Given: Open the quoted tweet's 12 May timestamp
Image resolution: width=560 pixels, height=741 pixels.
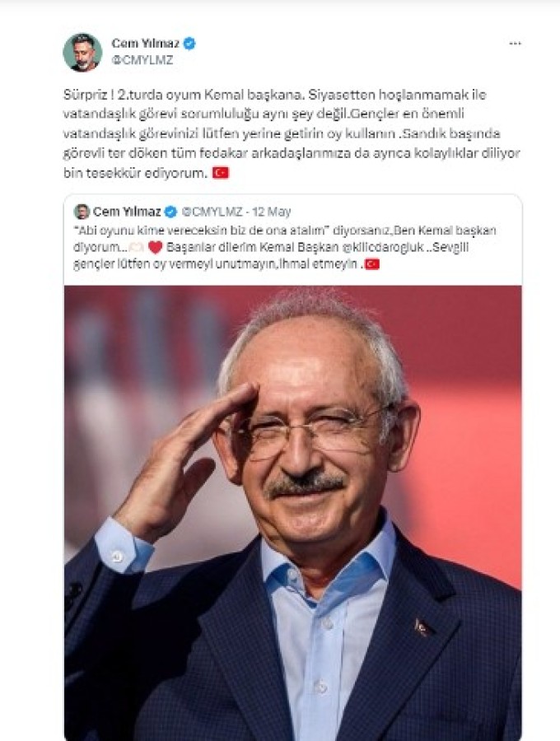Looking at the screenshot, I should (271, 212).
